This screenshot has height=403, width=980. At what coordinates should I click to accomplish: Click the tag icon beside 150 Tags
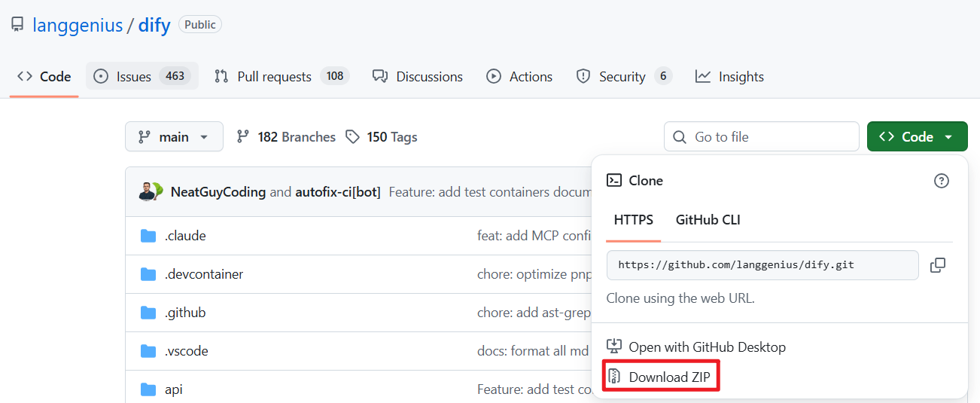[352, 137]
